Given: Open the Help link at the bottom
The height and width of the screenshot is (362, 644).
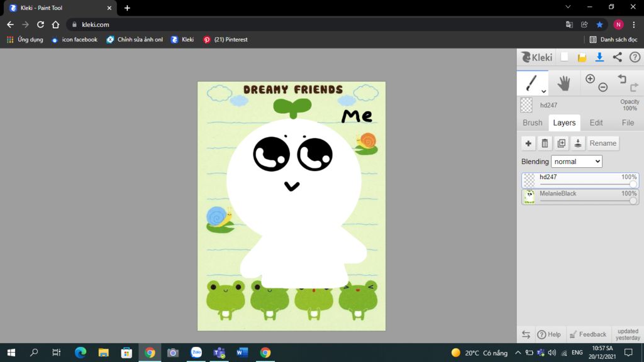Looking at the screenshot, I should coord(549,334).
